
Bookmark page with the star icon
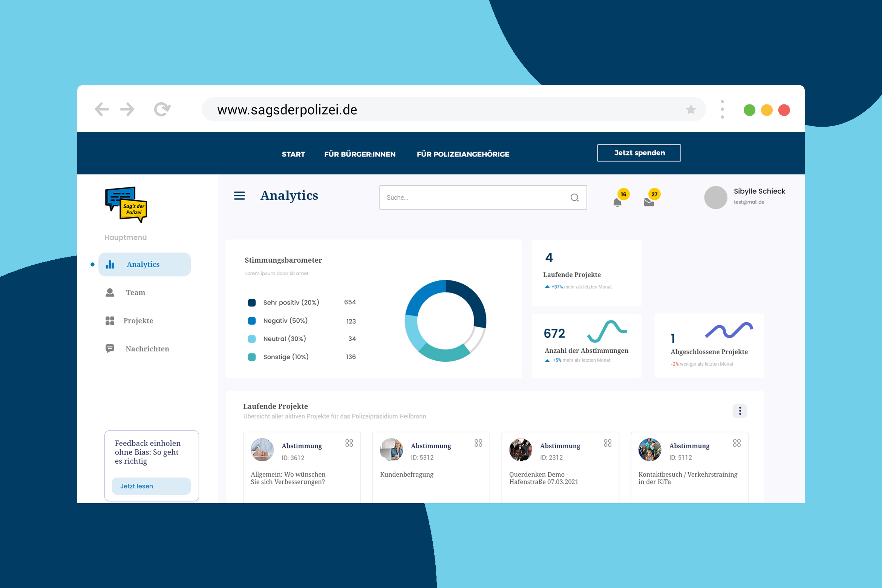click(x=691, y=110)
